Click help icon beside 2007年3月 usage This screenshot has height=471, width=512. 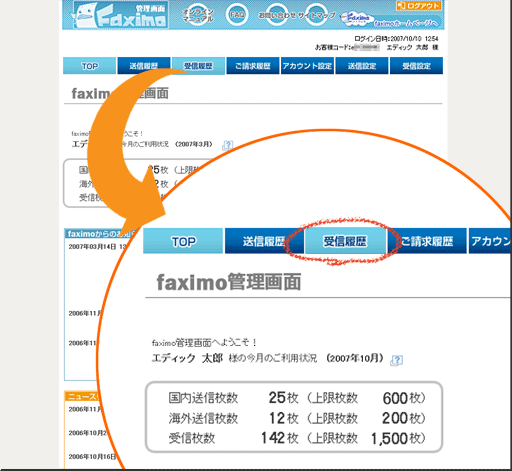[228, 145]
